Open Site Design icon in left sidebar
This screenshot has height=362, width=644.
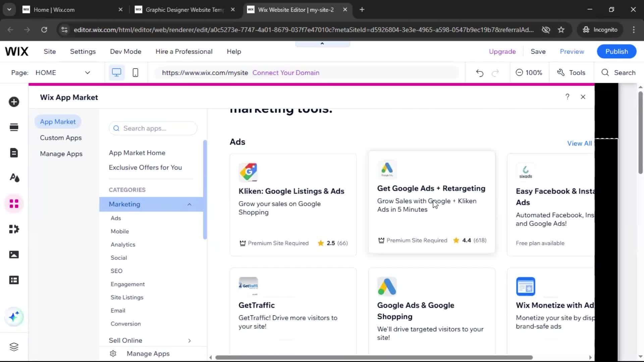pyautogui.click(x=14, y=178)
